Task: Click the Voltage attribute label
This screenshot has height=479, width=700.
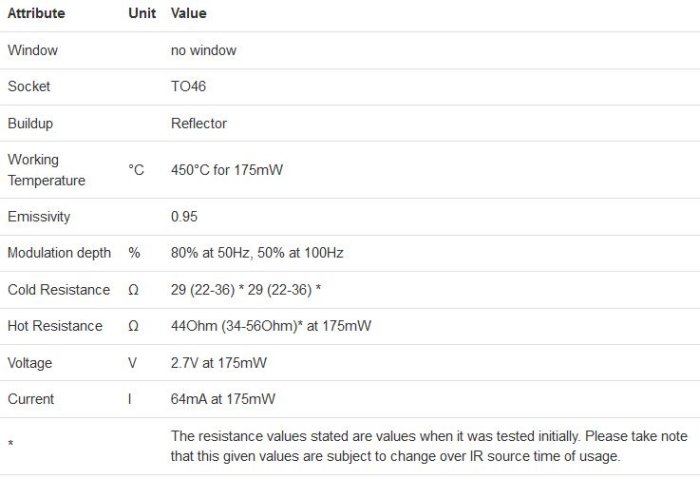Action: [30, 363]
